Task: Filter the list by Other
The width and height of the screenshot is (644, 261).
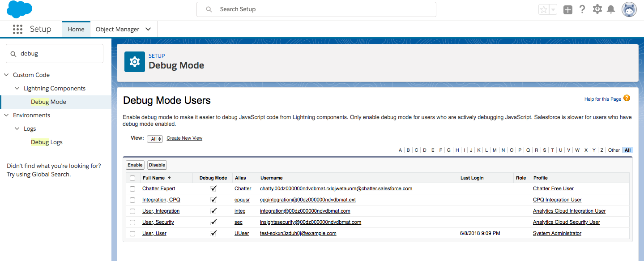Action: click(x=614, y=150)
